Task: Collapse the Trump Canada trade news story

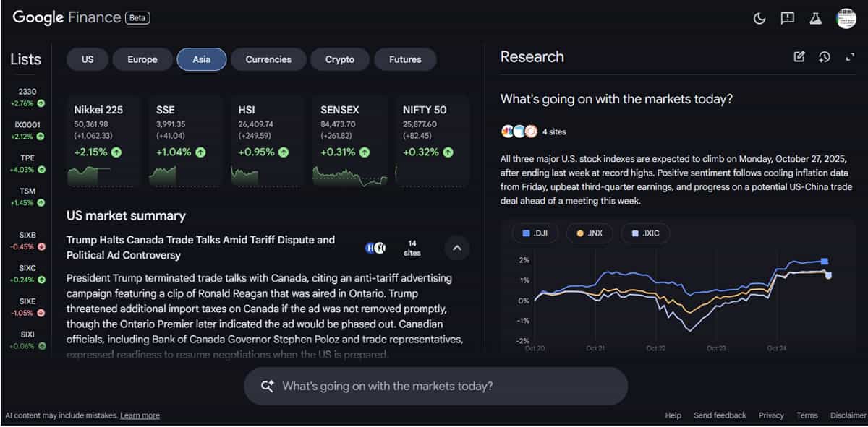Action: [457, 248]
